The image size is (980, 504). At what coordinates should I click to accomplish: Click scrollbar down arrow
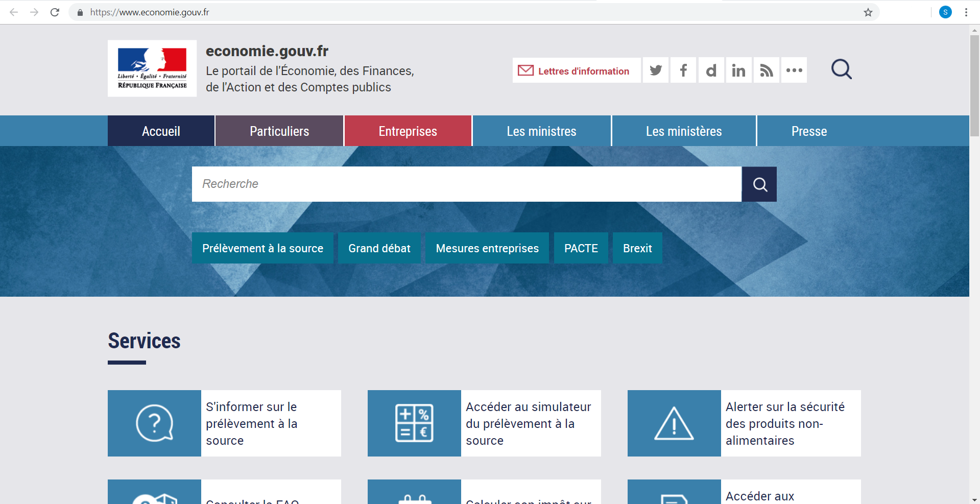pyautogui.click(x=974, y=500)
